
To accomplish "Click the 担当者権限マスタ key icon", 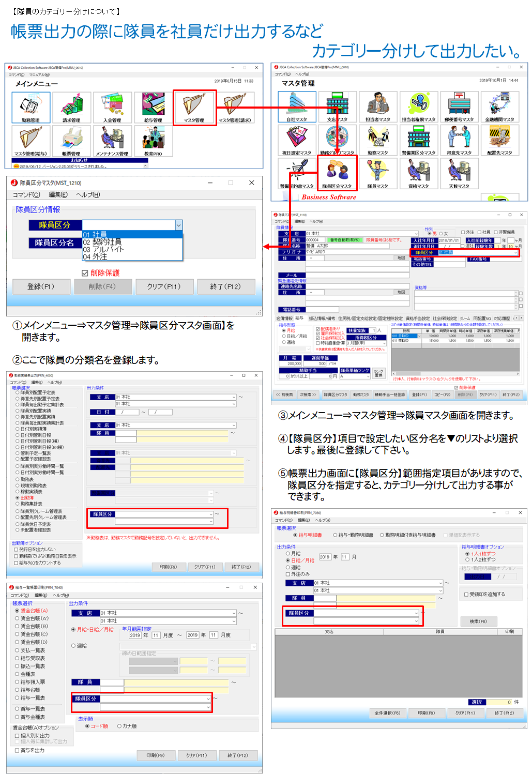I will click(x=418, y=106).
